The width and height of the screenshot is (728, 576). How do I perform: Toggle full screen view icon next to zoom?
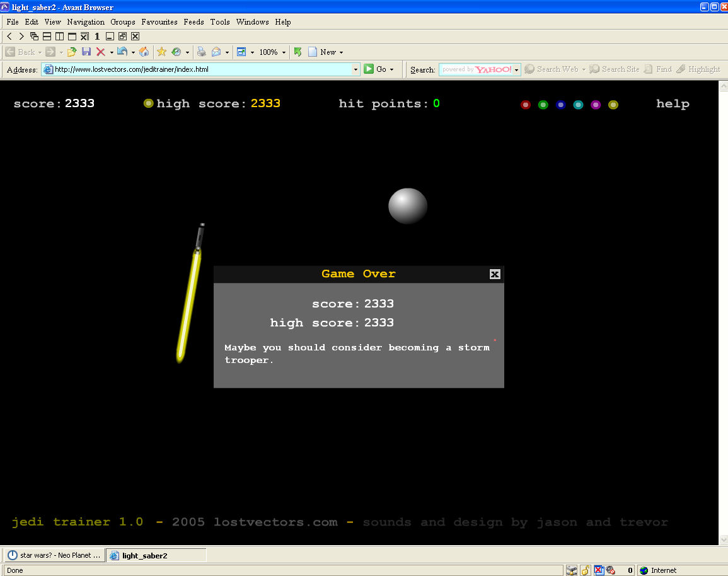(241, 52)
